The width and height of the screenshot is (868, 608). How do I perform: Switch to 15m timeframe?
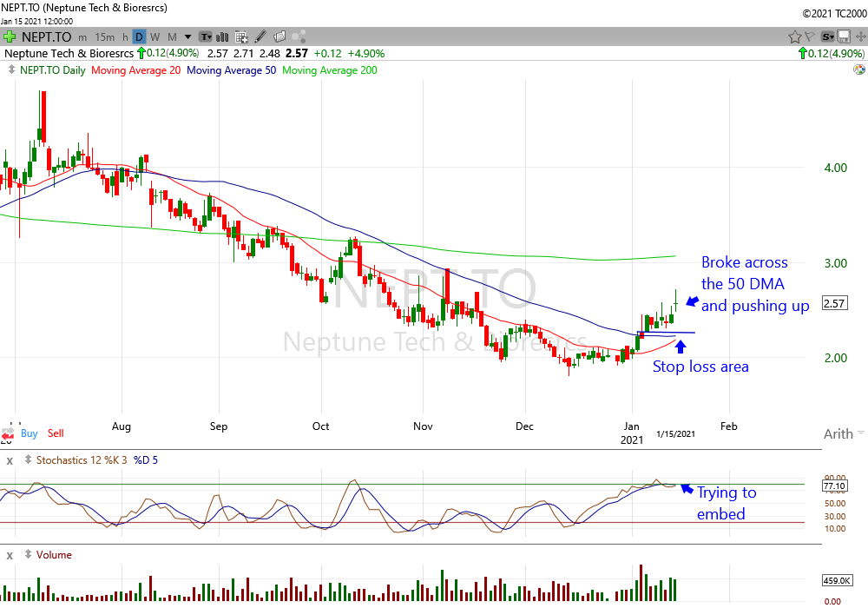(105, 37)
